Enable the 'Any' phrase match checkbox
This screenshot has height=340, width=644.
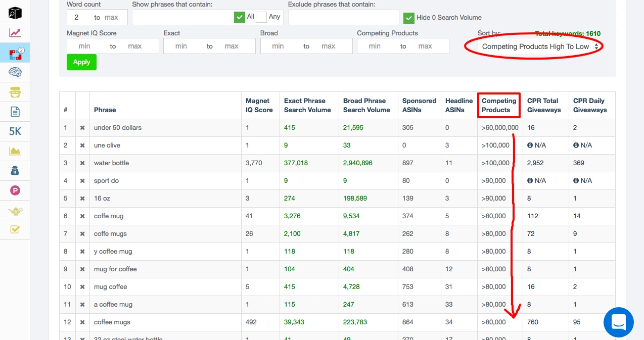click(x=261, y=17)
